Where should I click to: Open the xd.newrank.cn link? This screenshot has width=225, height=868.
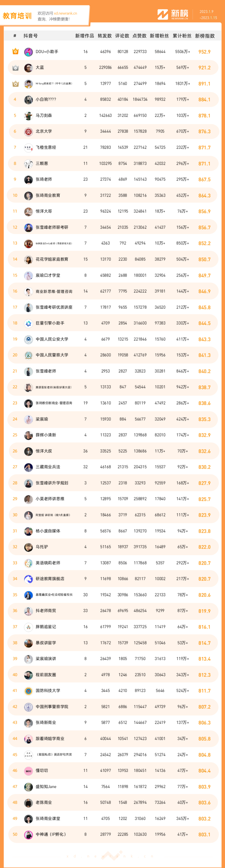pos(65,13)
